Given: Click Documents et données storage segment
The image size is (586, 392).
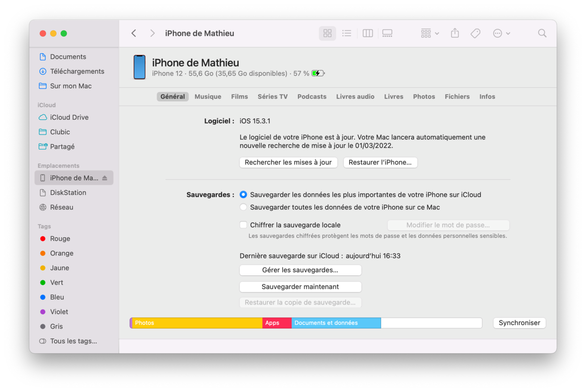Looking at the screenshot, I should pos(336,323).
